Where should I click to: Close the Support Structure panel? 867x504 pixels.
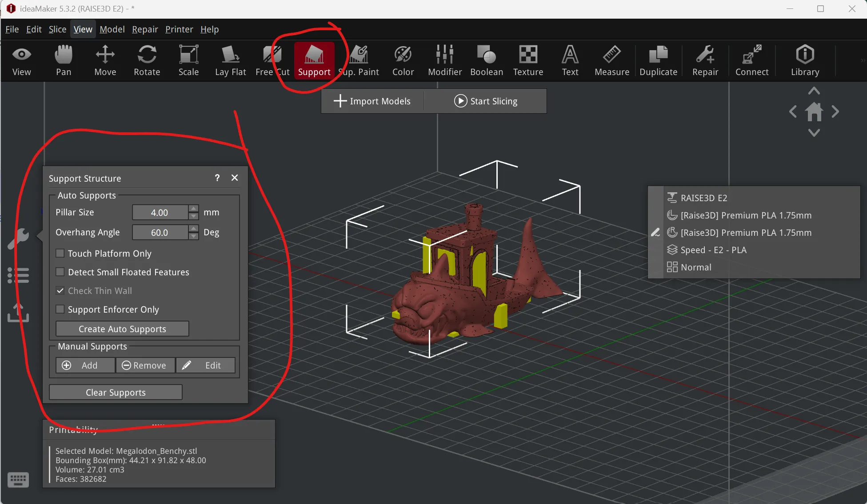tap(235, 178)
